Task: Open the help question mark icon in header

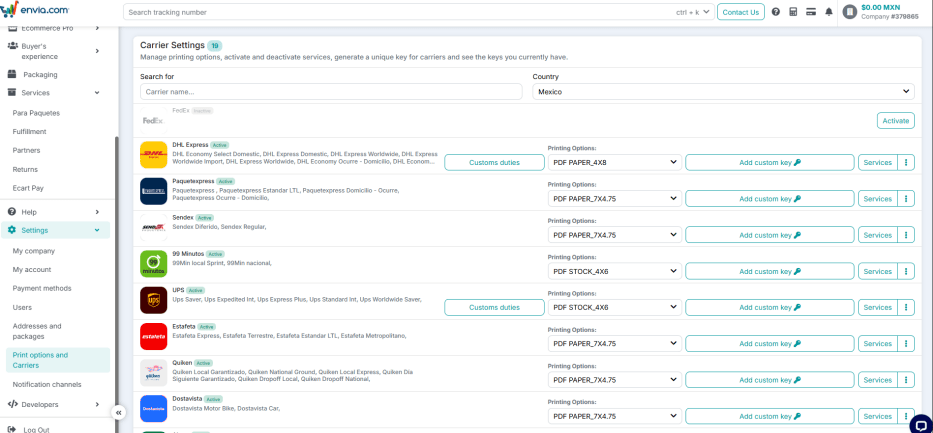Action: point(775,12)
